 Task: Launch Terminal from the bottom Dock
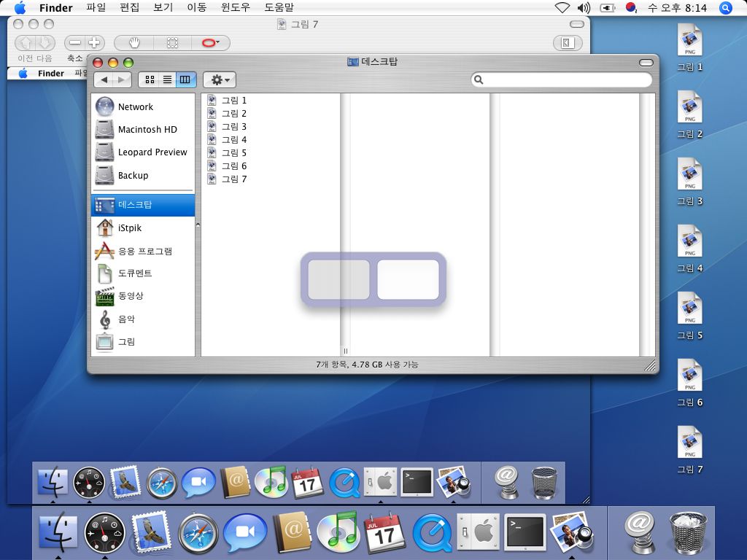[x=525, y=534]
